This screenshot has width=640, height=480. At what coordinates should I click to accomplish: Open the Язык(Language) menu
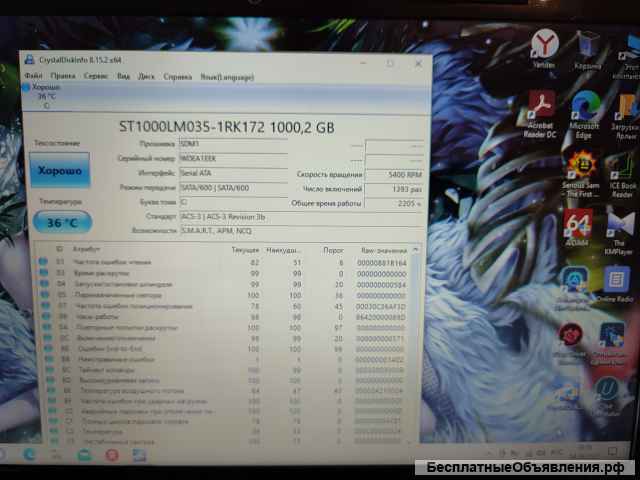227,77
